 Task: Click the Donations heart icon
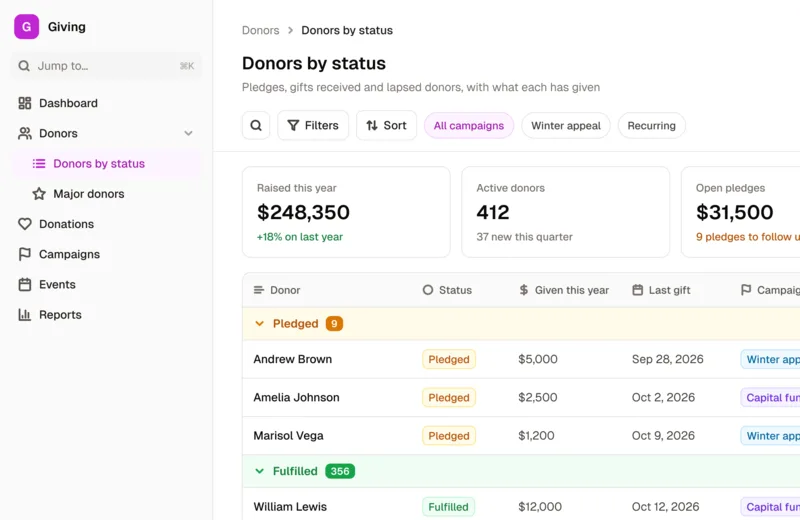[24, 224]
